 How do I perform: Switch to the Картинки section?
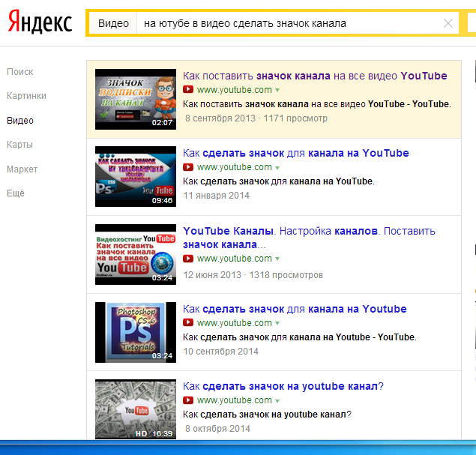(26, 96)
